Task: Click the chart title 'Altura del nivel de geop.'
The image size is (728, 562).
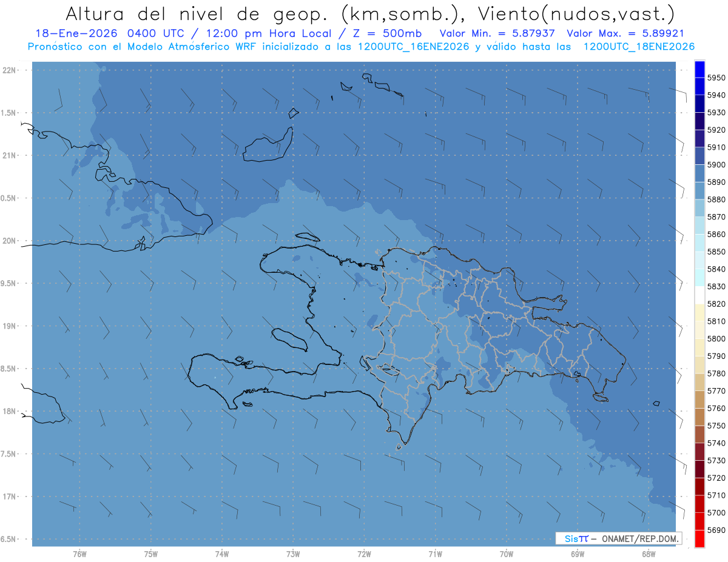Action: tap(197, 14)
